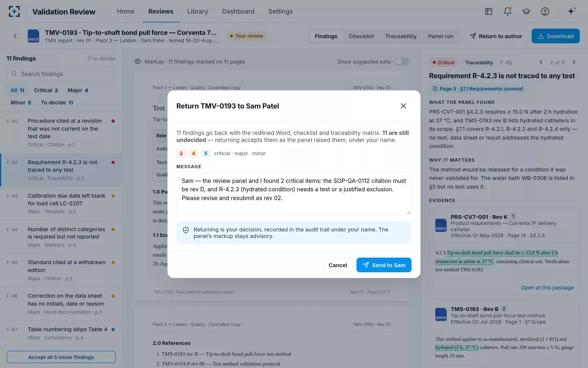Click the Your review status badge
The image size is (588, 368).
(x=247, y=36)
